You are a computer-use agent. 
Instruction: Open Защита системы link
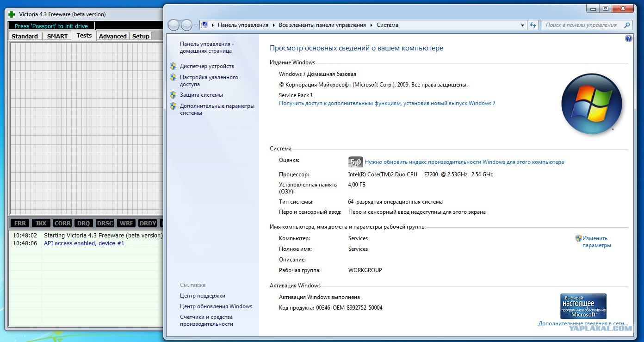[x=201, y=95]
